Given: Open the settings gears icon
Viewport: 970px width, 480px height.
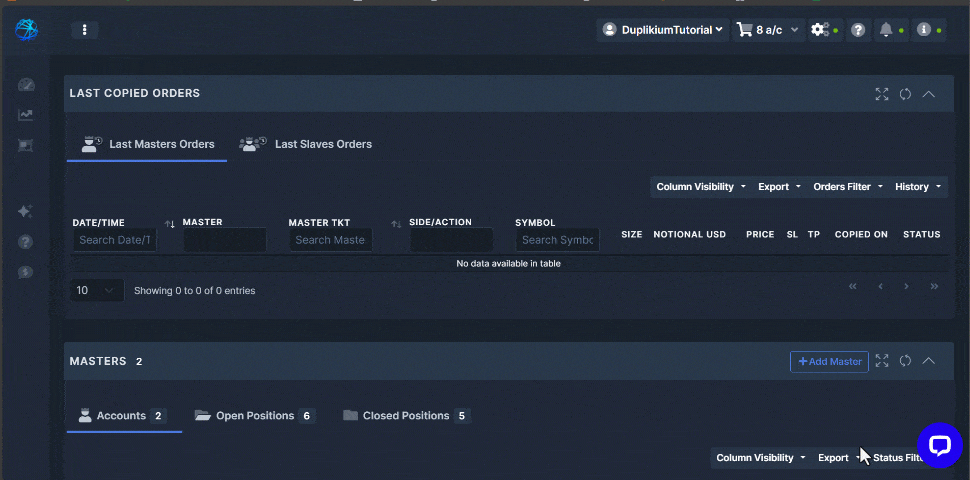Looking at the screenshot, I should (x=820, y=30).
